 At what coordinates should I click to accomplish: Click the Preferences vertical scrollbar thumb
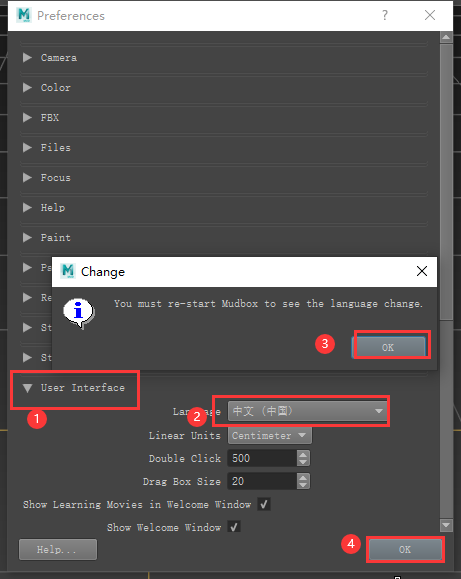[446, 182]
